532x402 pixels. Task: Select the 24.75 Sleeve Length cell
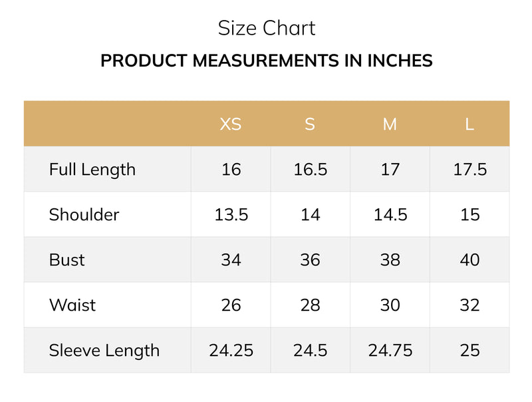pos(390,350)
